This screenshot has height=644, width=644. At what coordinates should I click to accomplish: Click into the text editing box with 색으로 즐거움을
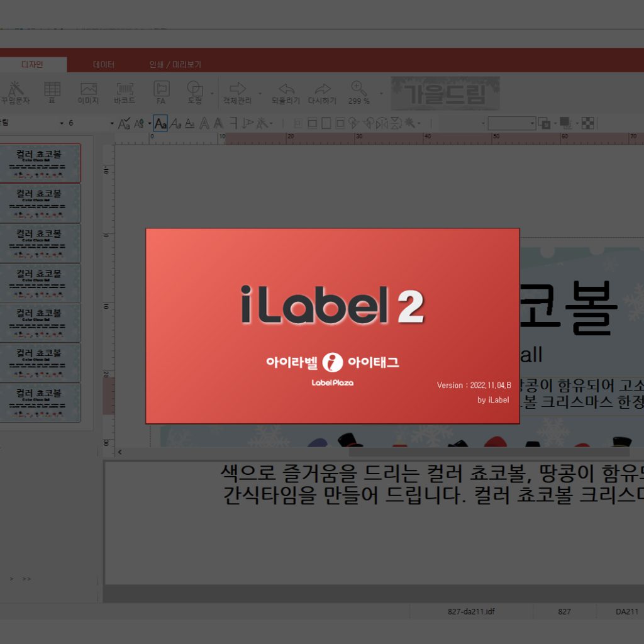coord(374,523)
